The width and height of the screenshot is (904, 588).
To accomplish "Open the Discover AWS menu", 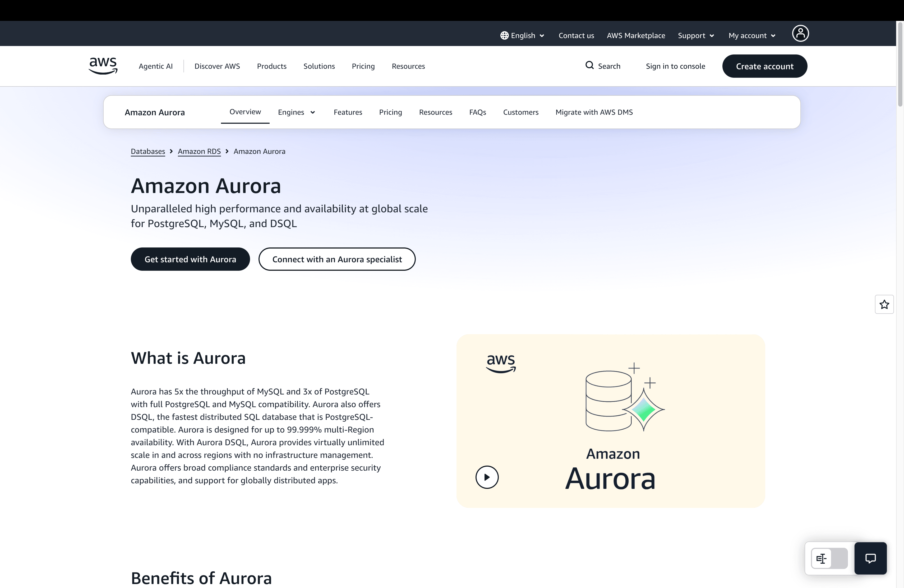I will pos(217,66).
